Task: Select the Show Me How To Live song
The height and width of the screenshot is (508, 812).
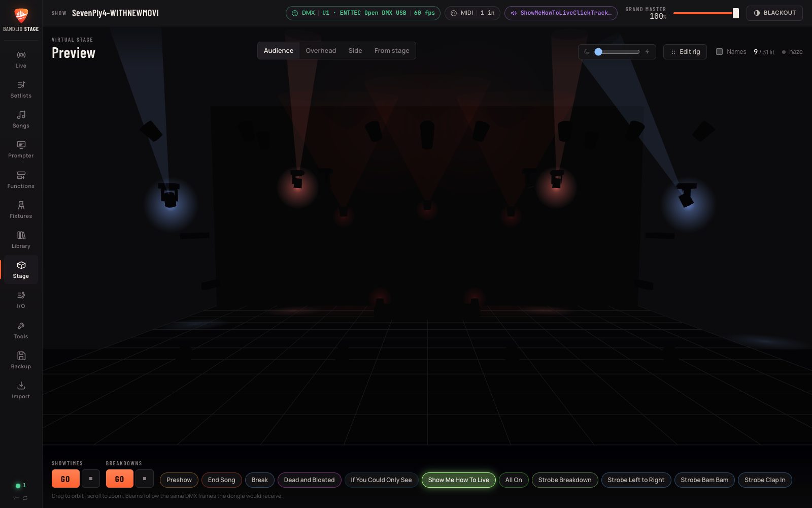Action: click(x=459, y=480)
